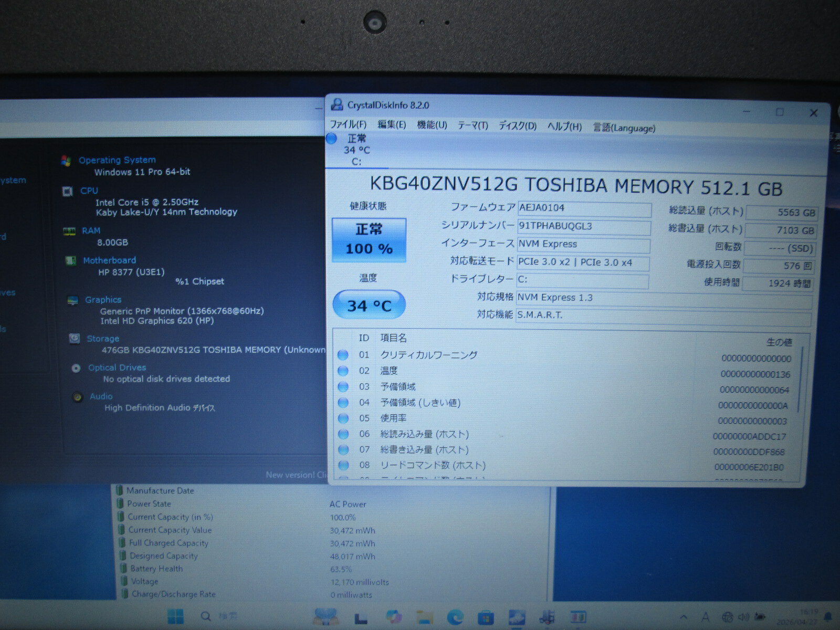Click the taskbar search icon
This screenshot has width=840, height=630.
coord(206,616)
